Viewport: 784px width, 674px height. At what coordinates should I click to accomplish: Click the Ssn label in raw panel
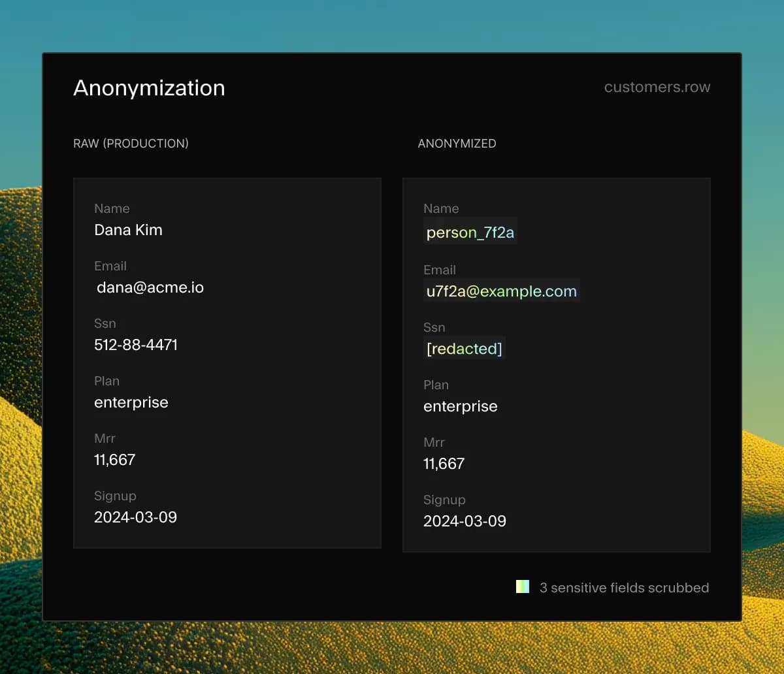[x=105, y=323]
